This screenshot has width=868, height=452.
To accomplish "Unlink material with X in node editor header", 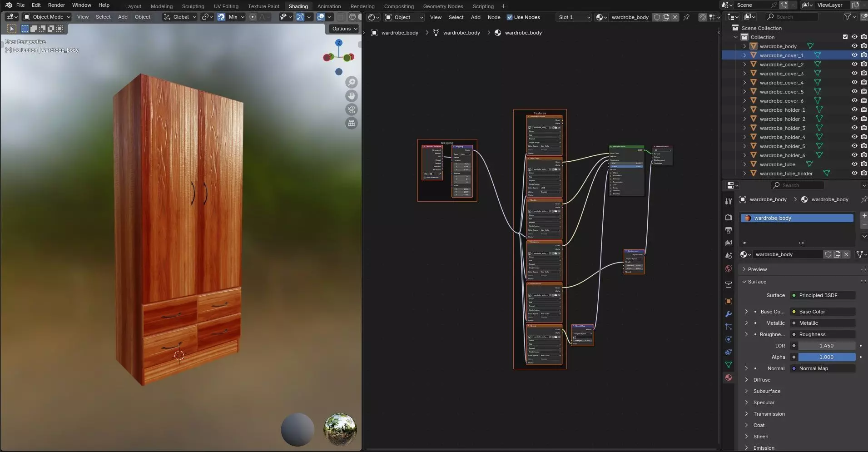I will point(675,17).
